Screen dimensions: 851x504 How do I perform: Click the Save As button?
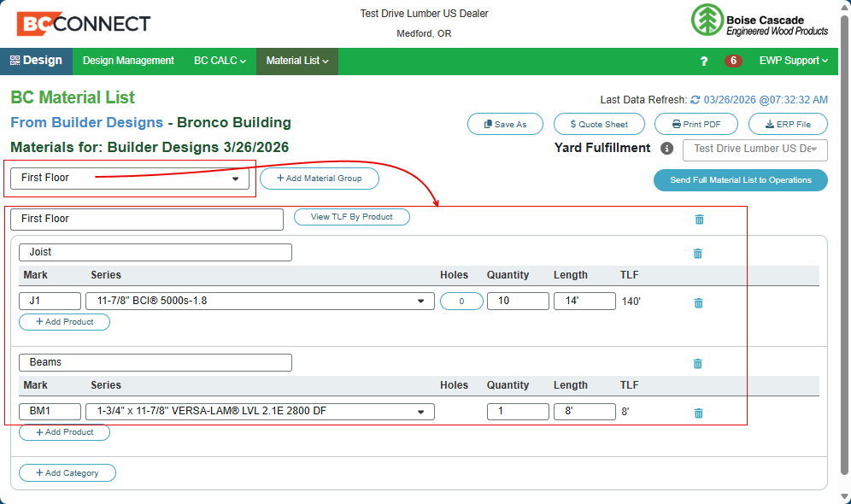505,124
